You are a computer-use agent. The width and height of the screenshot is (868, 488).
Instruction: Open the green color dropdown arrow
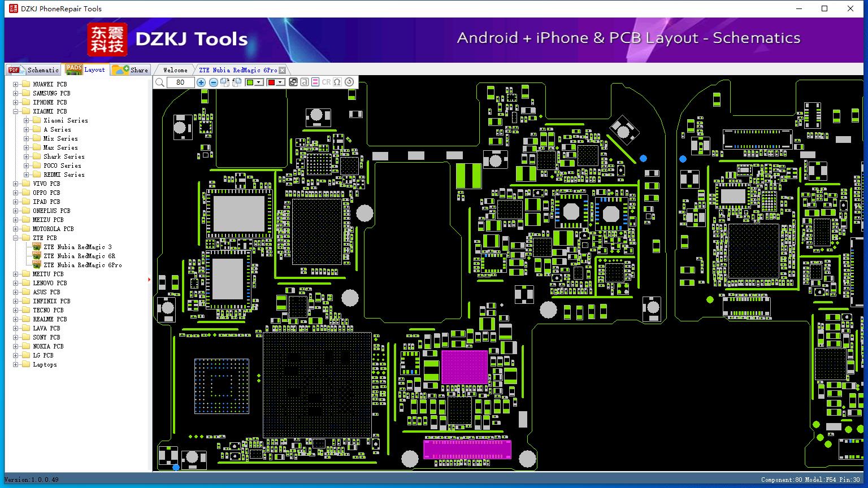pos(259,82)
